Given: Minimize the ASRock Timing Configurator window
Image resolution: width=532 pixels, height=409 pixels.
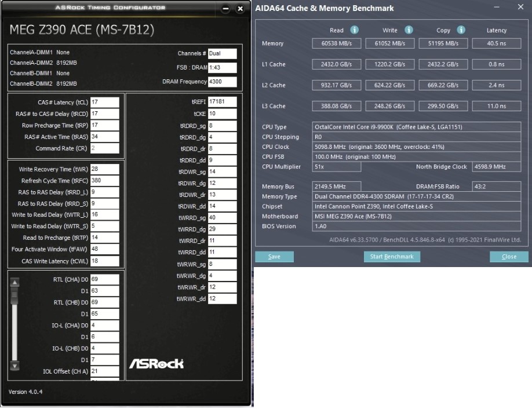Looking at the screenshot, I should (x=225, y=9).
